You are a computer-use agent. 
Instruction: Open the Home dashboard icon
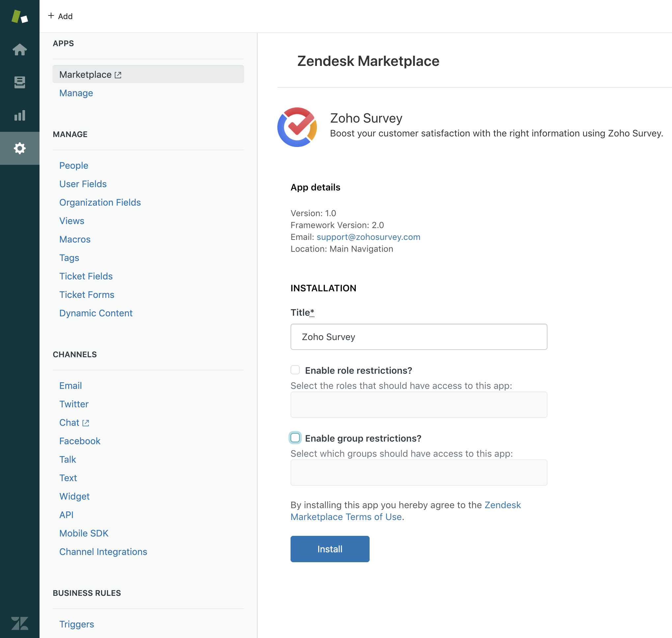20,50
